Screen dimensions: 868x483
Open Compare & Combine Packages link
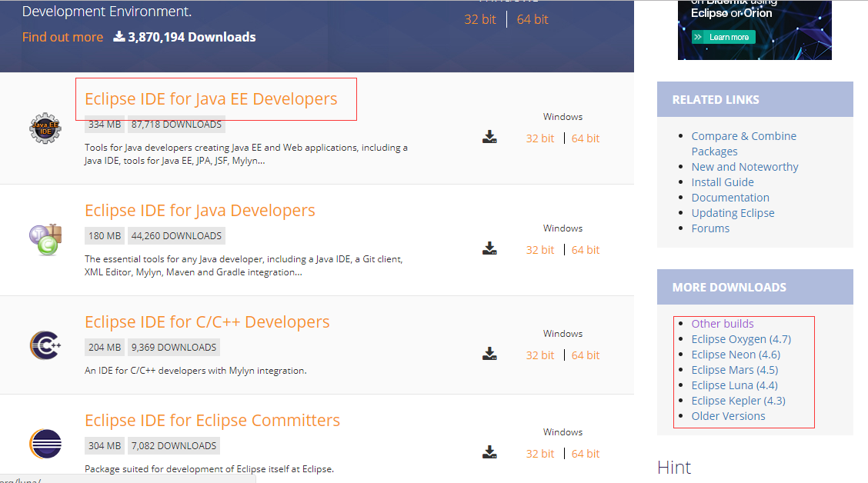click(744, 144)
